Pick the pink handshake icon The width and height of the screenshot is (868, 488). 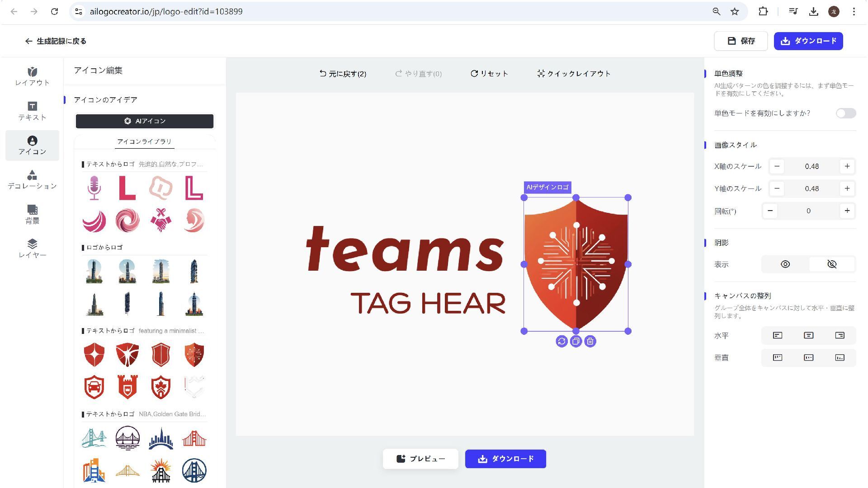(160, 220)
